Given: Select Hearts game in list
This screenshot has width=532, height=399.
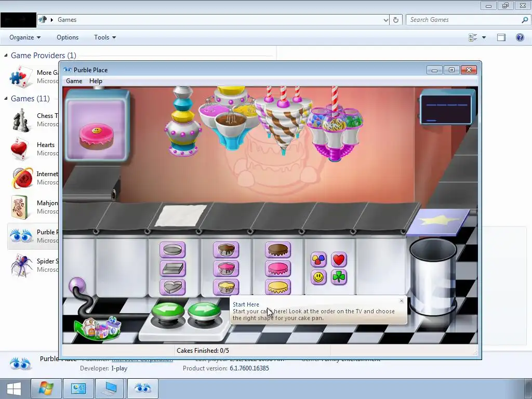Looking at the screenshot, I should [x=33, y=149].
